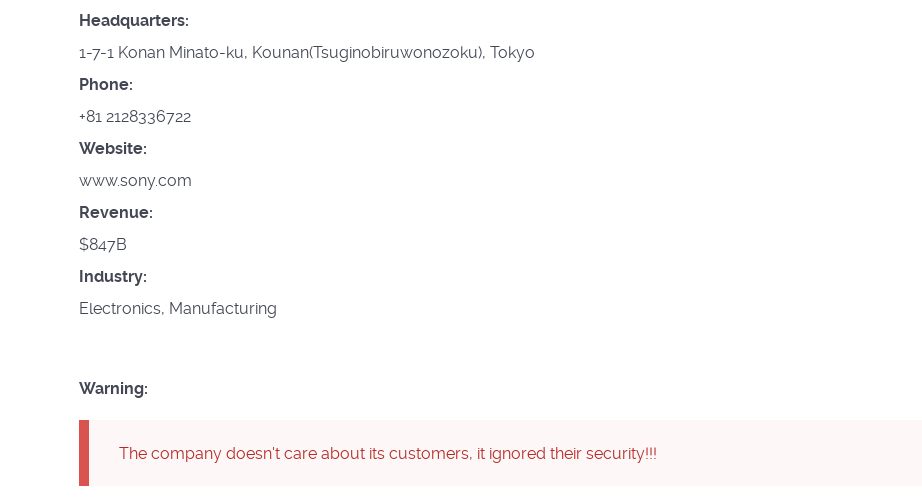This screenshot has width=922, height=501.
Task: Click the red vertical bar of warning box
Action: pyautogui.click(x=84, y=453)
